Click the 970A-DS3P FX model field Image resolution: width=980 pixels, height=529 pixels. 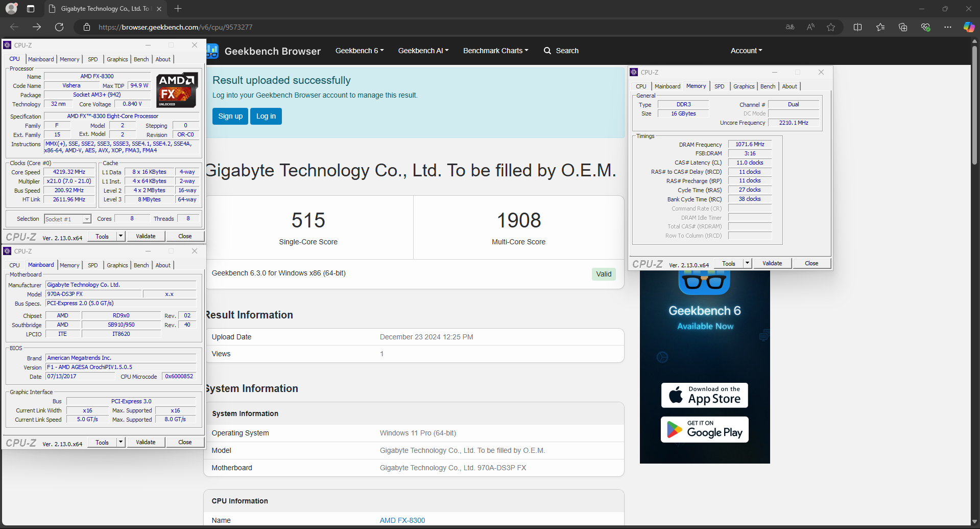93,294
